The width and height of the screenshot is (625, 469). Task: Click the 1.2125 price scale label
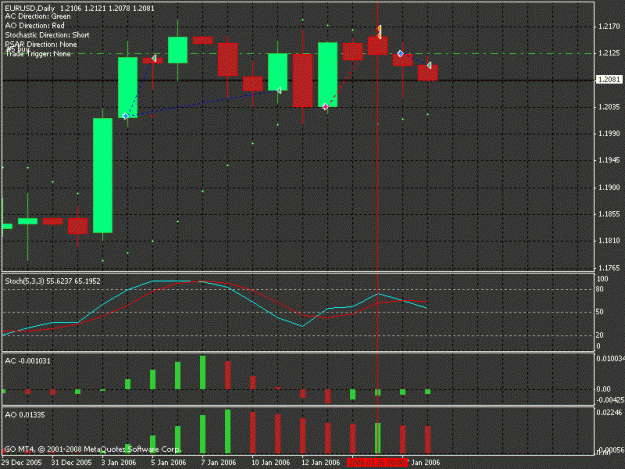tap(609, 53)
